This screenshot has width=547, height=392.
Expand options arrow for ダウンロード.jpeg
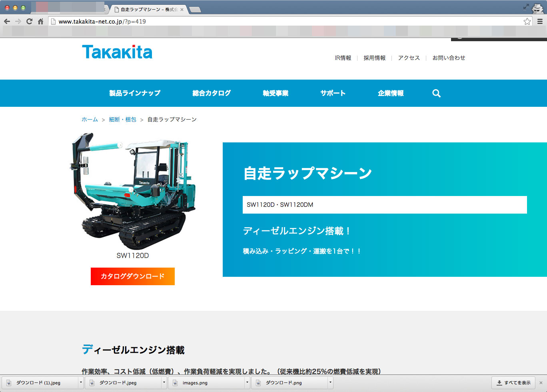164,383
